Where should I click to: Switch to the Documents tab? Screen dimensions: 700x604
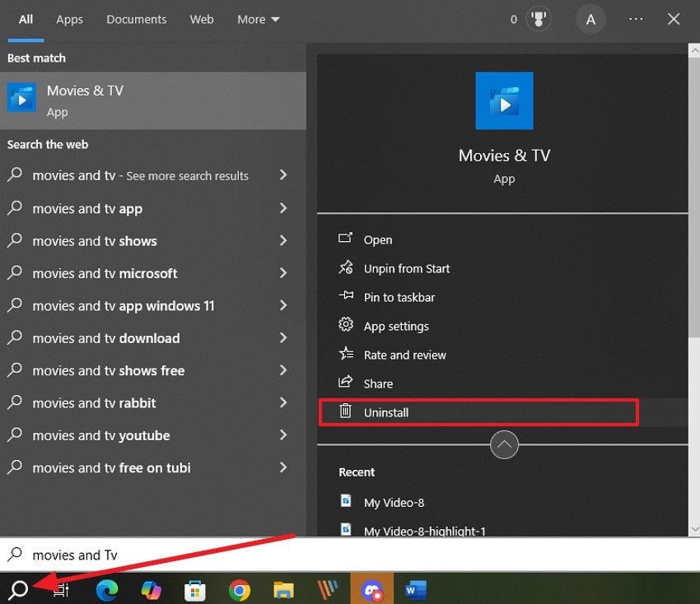pyautogui.click(x=136, y=19)
